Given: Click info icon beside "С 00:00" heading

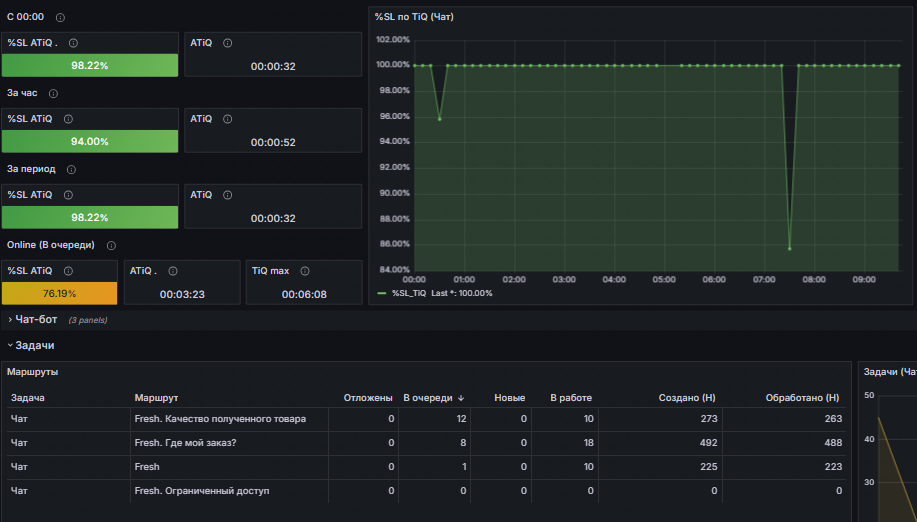Looking at the screenshot, I should (x=61, y=18).
